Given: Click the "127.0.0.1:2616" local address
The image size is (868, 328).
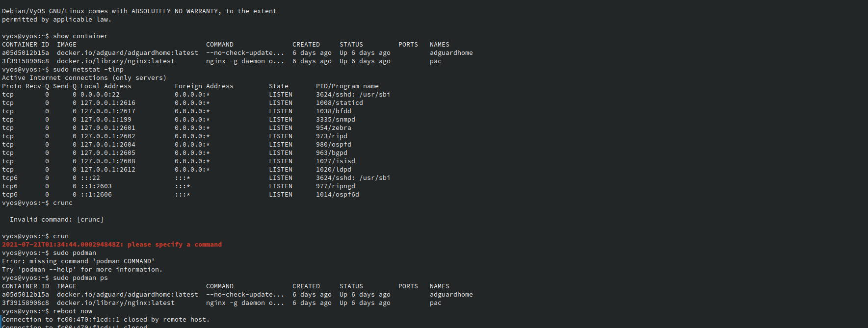Looking at the screenshot, I should tap(107, 103).
